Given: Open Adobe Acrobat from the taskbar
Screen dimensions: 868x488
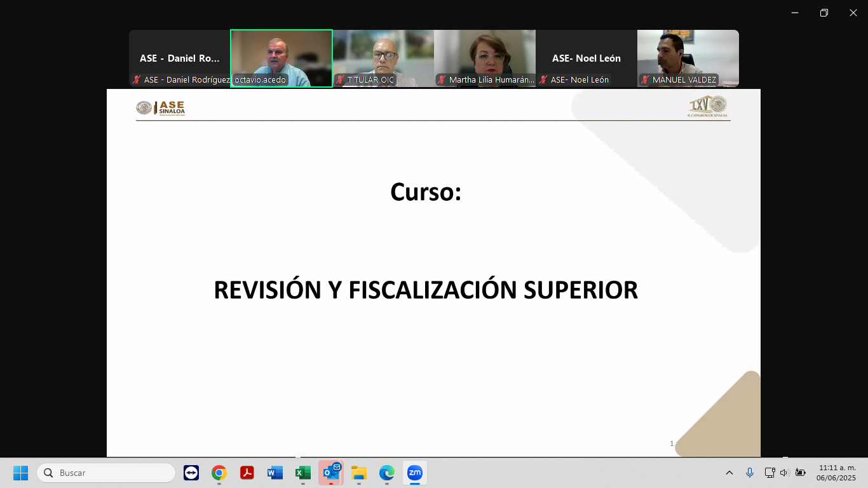Looking at the screenshot, I should [247, 473].
